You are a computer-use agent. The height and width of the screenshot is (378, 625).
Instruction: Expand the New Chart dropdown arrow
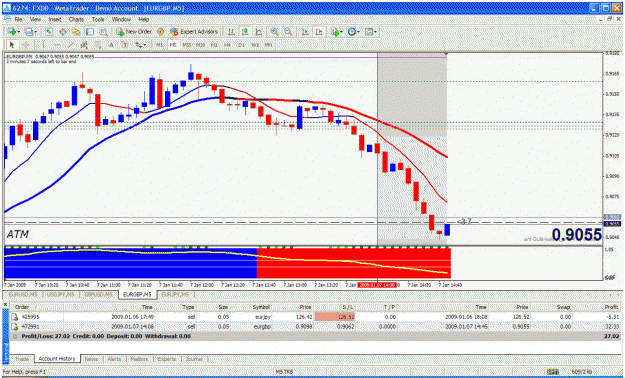click(x=18, y=32)
